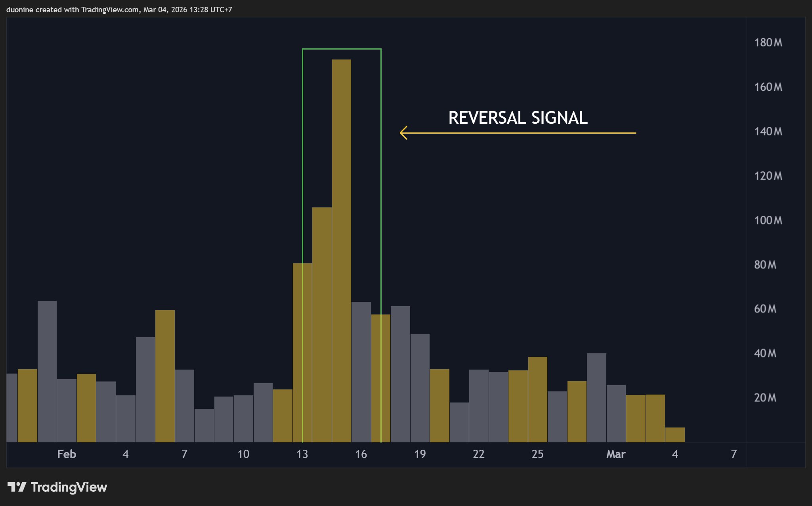The image size is (812, 506).
Task: Select the green rectangle drawing on the chart
Action: click(x=342, y=49)
